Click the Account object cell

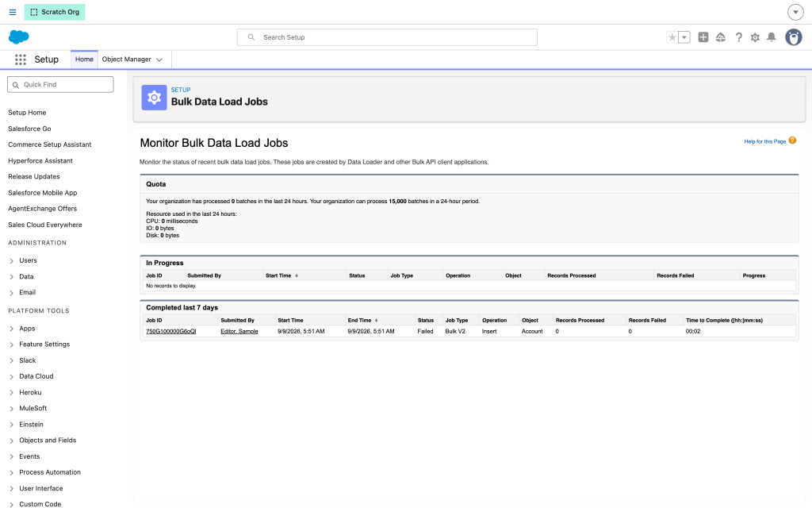(x=532, y=331)
